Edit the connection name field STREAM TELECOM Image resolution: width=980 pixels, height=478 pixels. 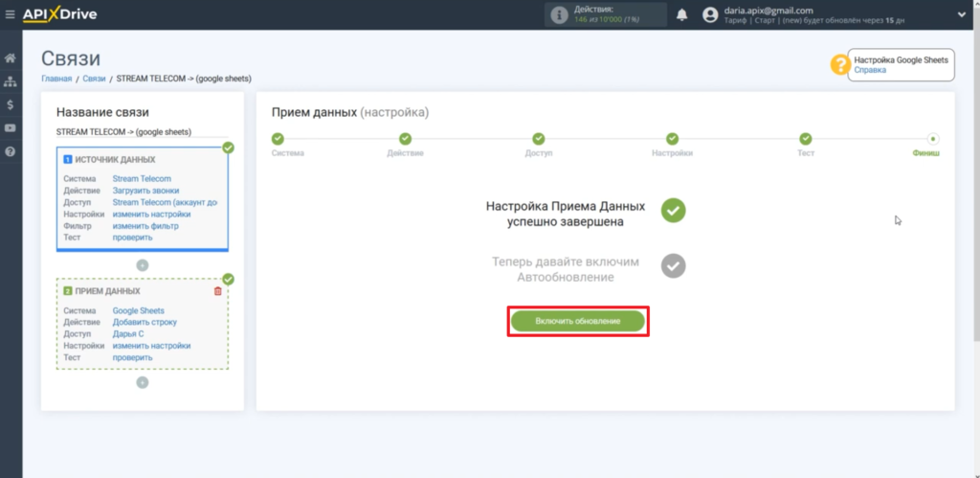click(x=123, y=132)
